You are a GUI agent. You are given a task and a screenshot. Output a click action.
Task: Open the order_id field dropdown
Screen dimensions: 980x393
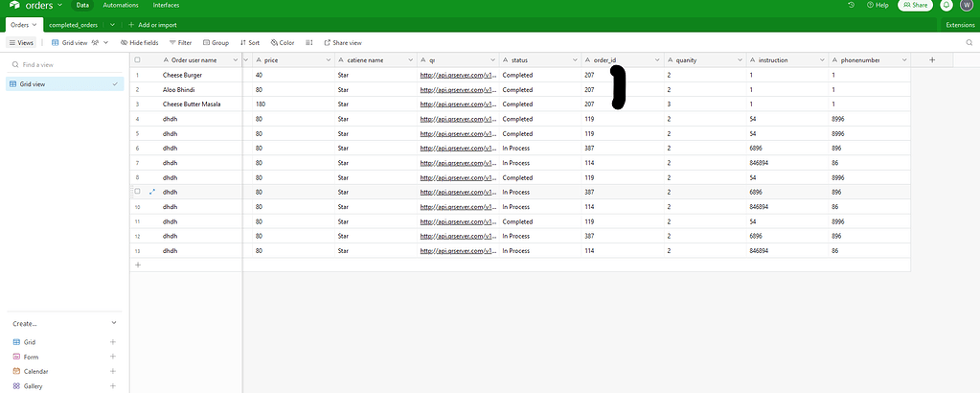(657, 60)
